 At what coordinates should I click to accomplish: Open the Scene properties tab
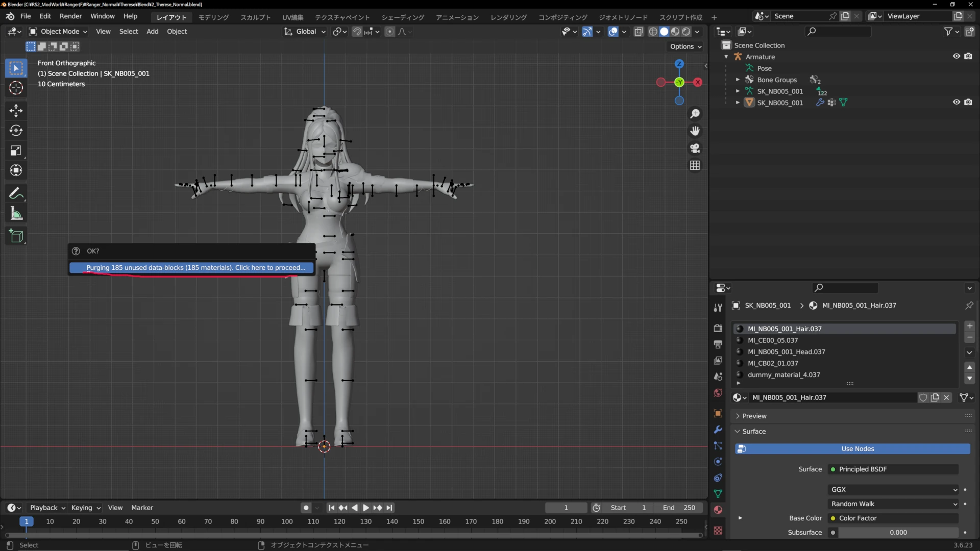(x=718, y=377)
